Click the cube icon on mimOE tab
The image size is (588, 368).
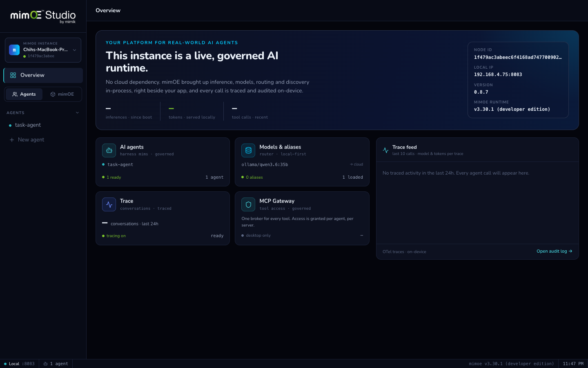[x=53, y=94]
